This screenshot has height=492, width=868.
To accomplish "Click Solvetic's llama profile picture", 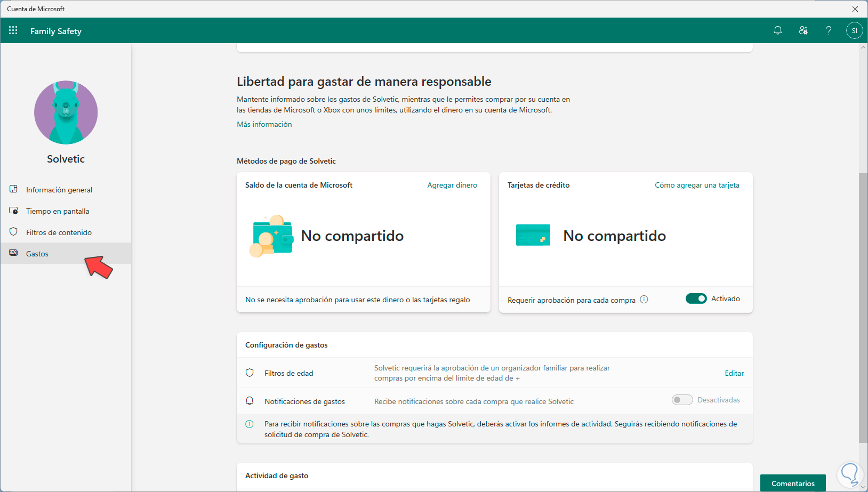I will click(66, 112).
